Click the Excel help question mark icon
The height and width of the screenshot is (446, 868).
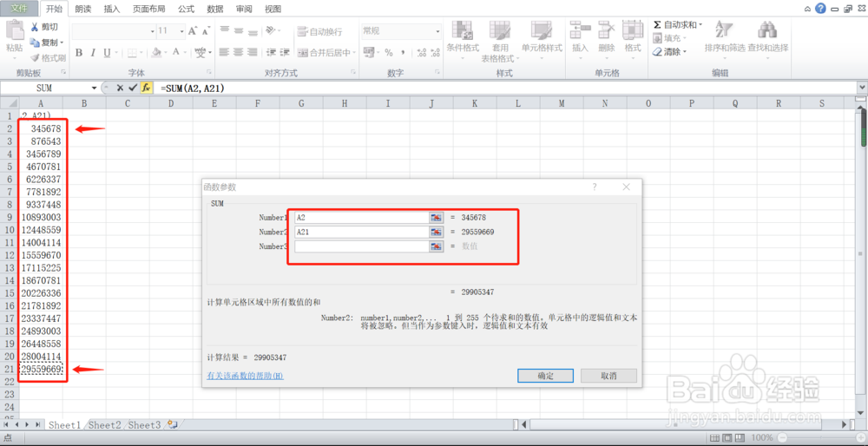(x=820, y=9)
